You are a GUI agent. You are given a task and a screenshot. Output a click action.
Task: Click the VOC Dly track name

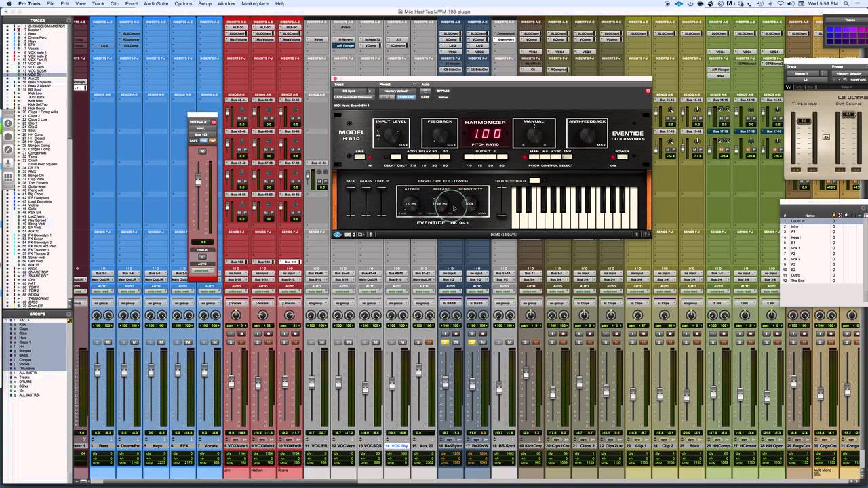397,446
